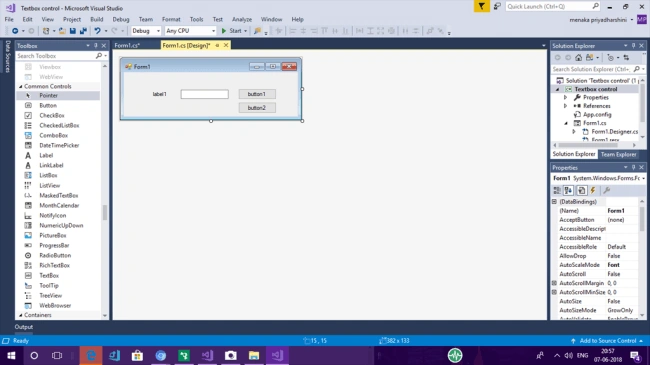Select ProgressBar in the Toolbox

tap(54, 245)
